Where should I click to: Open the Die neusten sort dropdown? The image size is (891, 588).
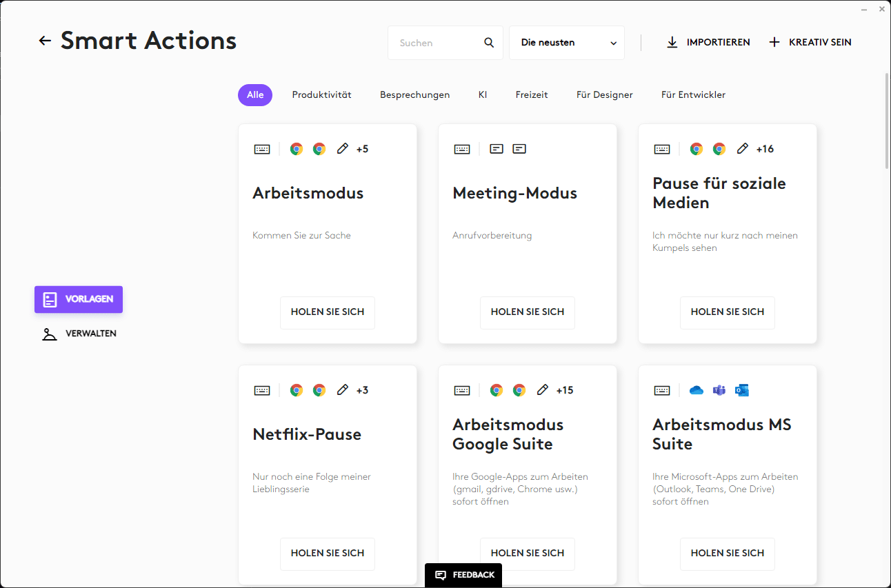[x=566, y=43]
